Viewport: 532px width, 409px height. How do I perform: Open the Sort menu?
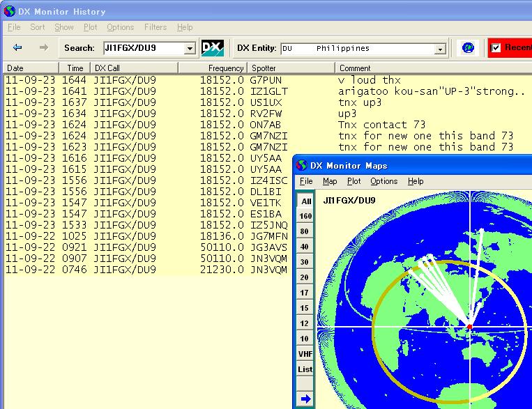pos(38,27)
